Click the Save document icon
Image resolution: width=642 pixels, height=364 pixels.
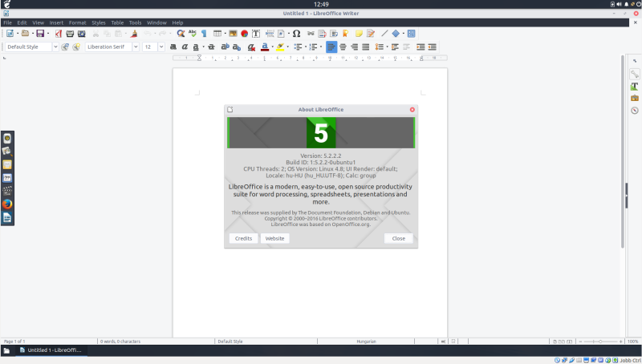pos(39,34)
